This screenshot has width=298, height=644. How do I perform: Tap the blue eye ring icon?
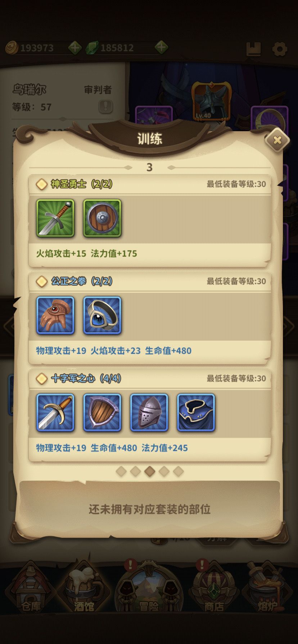coord(102,315)
